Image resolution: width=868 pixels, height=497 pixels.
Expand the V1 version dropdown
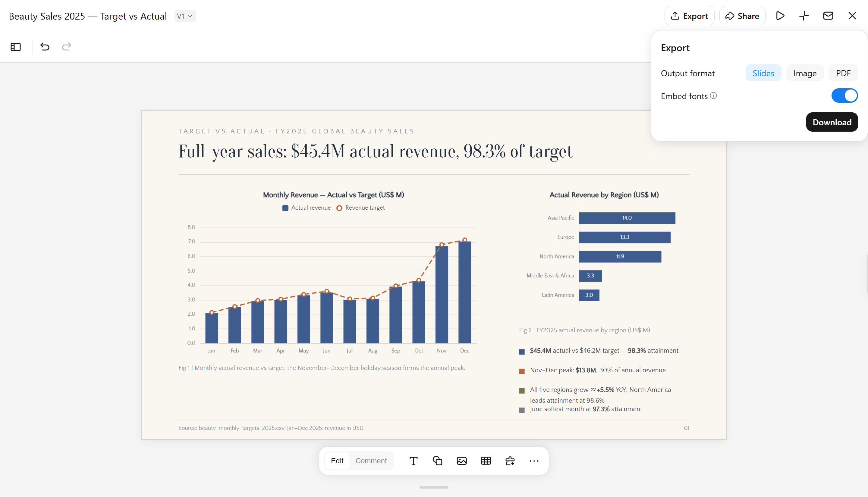185,16
